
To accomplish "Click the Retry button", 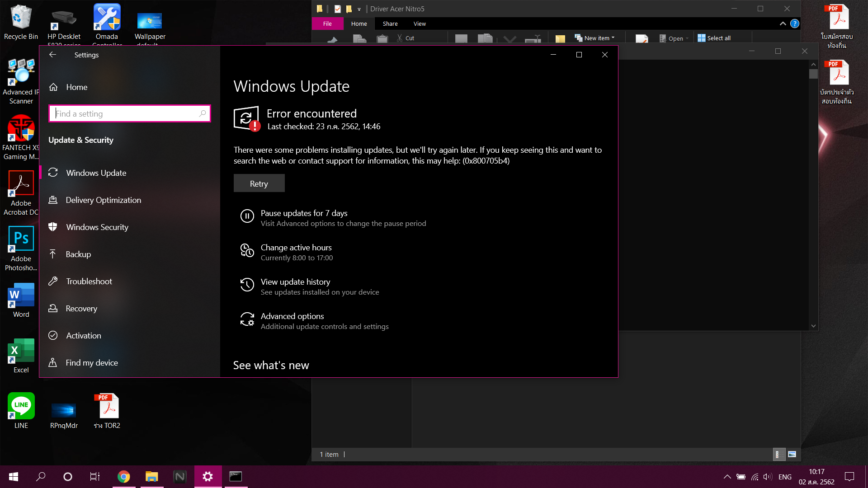I will click(x=259, y=183).
